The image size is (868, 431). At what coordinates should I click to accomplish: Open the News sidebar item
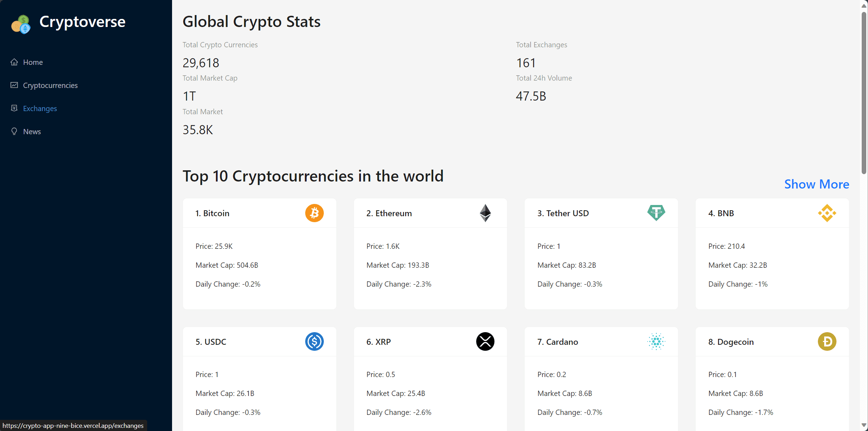tap(32, 131)
